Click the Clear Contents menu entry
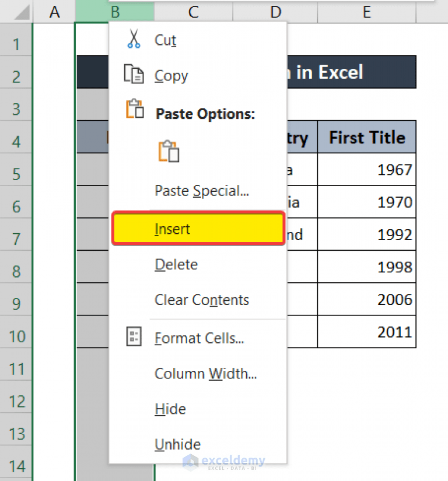Screen dimensions: 448x481 click(x=201, y=300)
